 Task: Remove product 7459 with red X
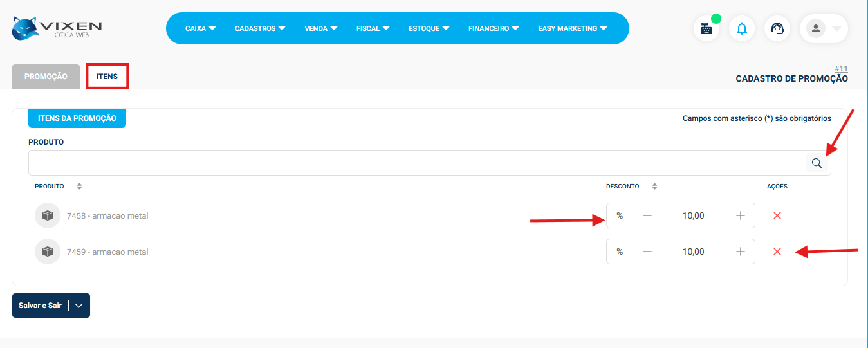[x=777, y=252]
